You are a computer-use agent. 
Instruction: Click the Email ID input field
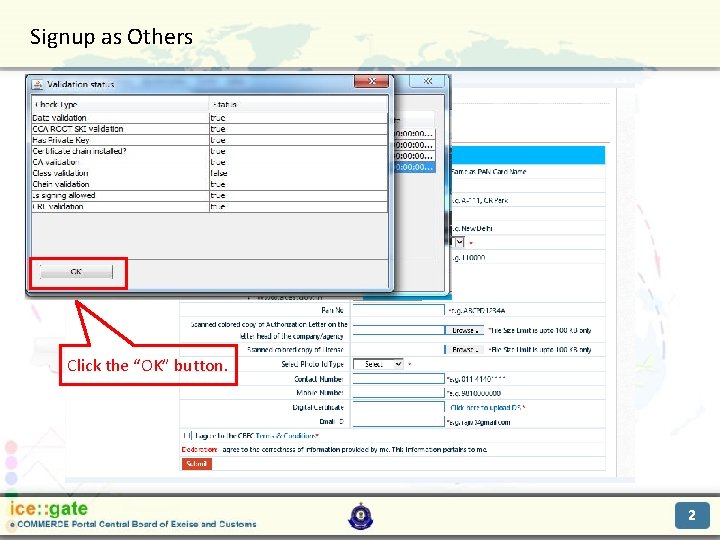tap(398, 422)
